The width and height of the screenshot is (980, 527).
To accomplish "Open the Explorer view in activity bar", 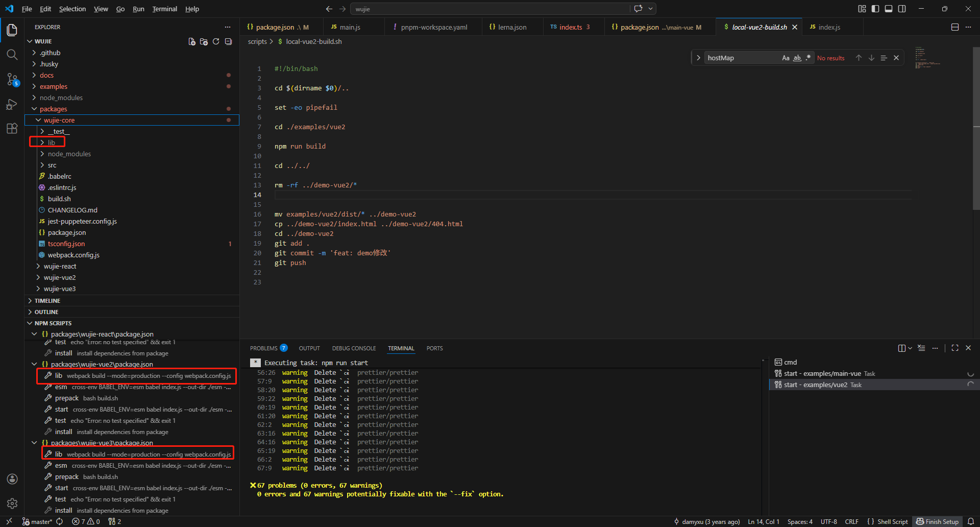I will [x=12, y=30].
